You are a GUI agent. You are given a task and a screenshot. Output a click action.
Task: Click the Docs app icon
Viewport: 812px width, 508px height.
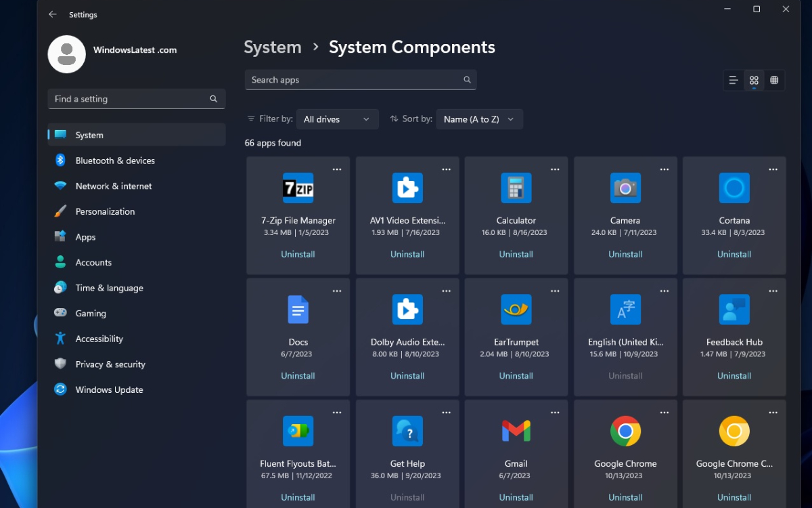(298, 310)
